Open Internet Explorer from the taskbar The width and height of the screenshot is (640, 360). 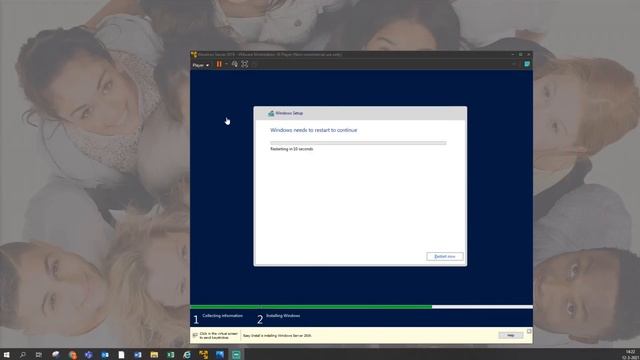coord(187,355)
